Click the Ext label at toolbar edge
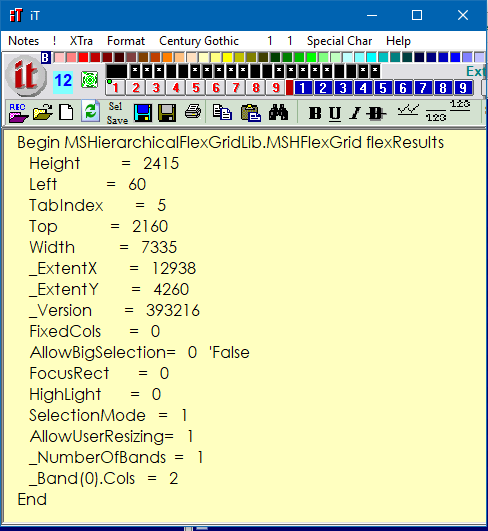This screenshot has width=488, height=531. tap(475, 71)
